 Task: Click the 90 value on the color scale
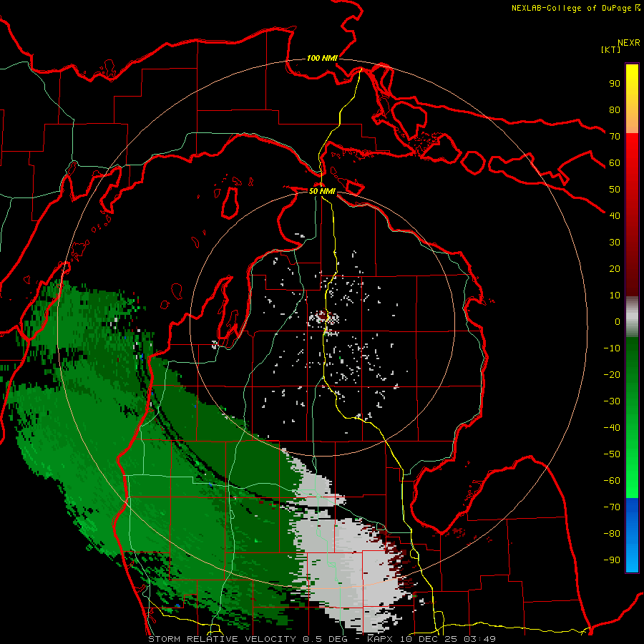(x=615, y=84)
